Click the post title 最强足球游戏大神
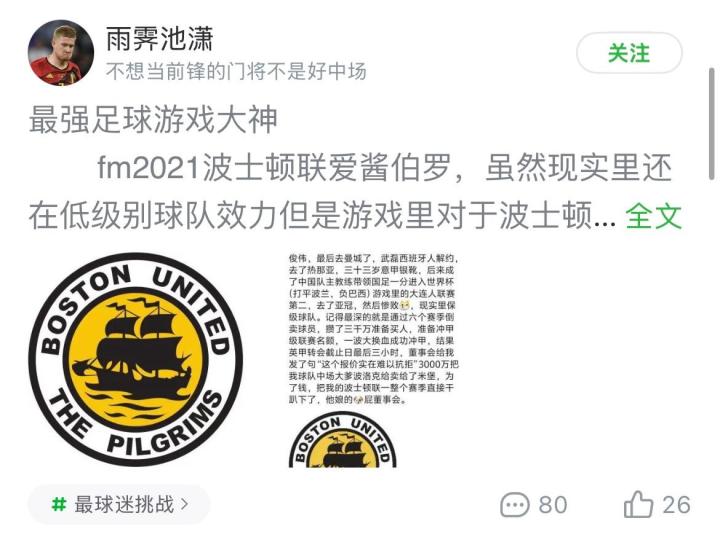Viewport: 720px width, 537px height. [x=153, y=119]
